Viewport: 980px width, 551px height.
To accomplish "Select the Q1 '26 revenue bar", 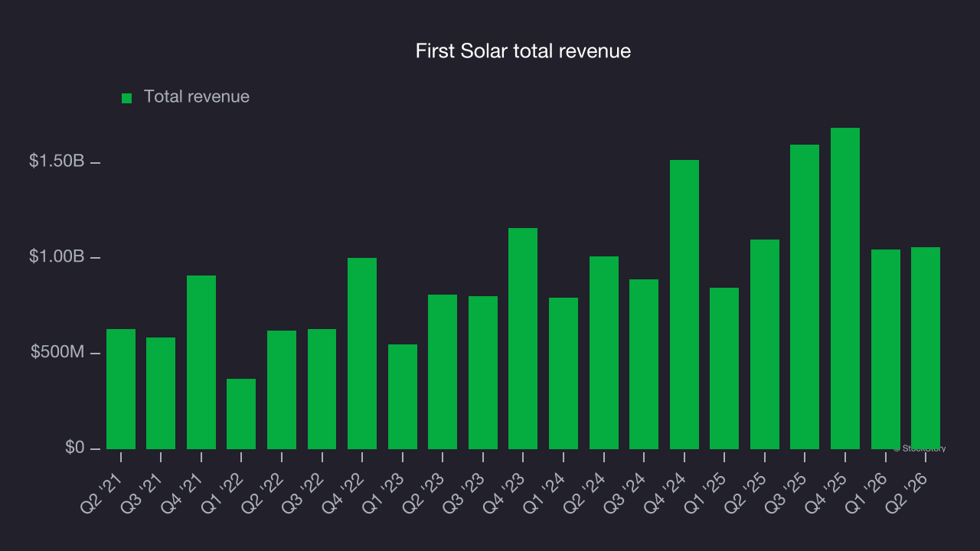I will pyautogui.click(x=886, y=349).
